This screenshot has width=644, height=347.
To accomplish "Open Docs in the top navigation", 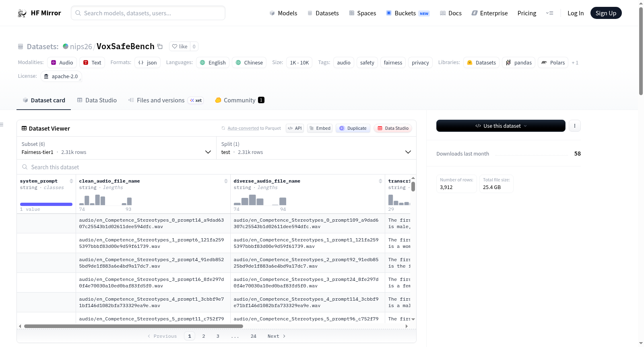I will click(451, 13).
